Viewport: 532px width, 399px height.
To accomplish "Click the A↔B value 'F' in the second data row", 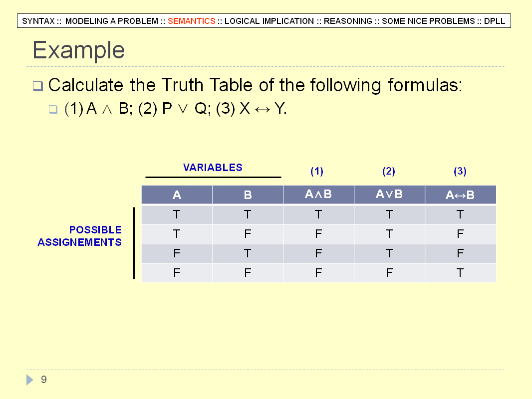I will 460,234.
